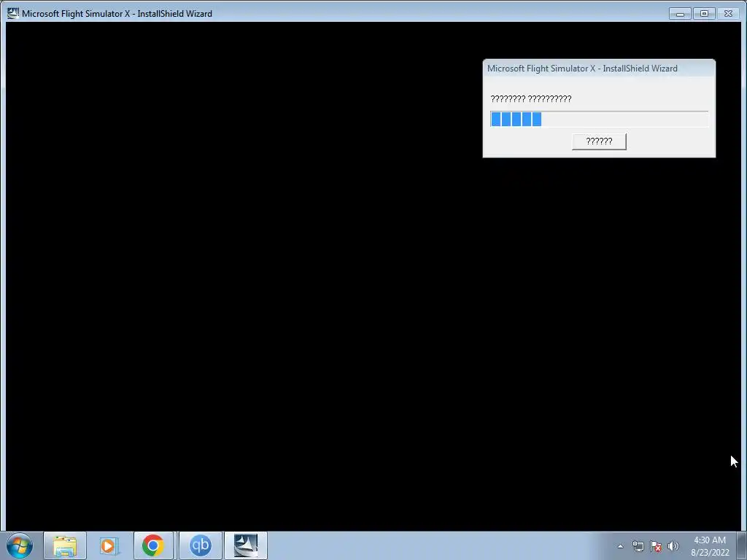
Task: Open qBittorrent from the taskbar
Action: [201, 545]
